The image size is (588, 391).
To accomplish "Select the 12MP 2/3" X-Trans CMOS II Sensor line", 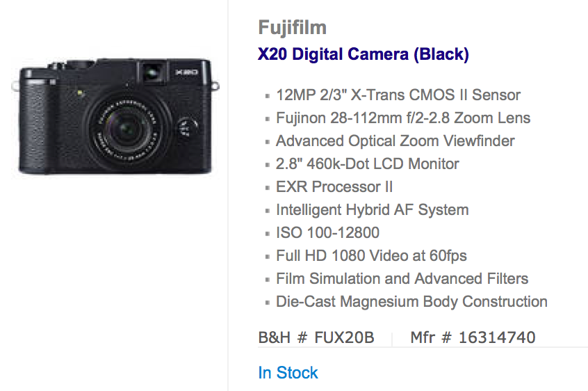I will (x=398, y=95).
